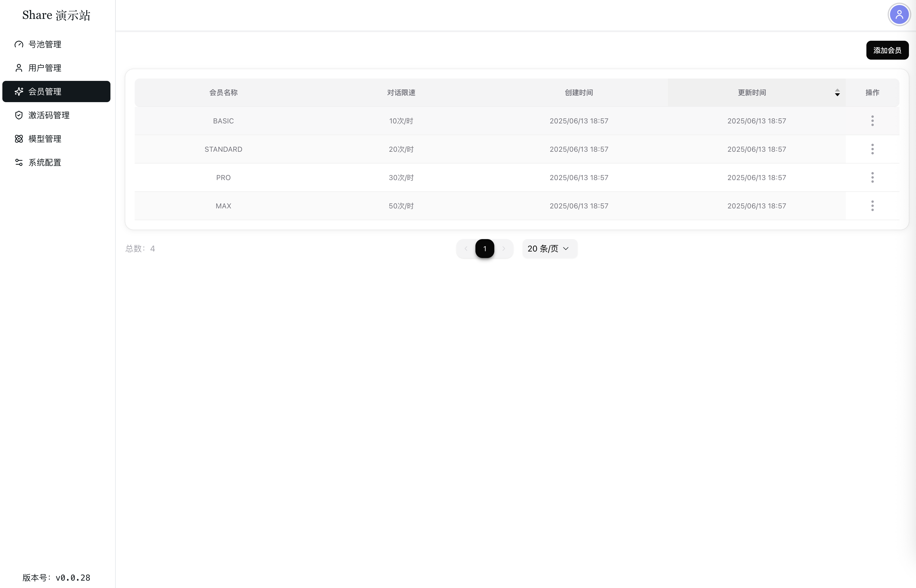
Task: Click the 会员管理 sparkle icon
Action: coord(19,92)
